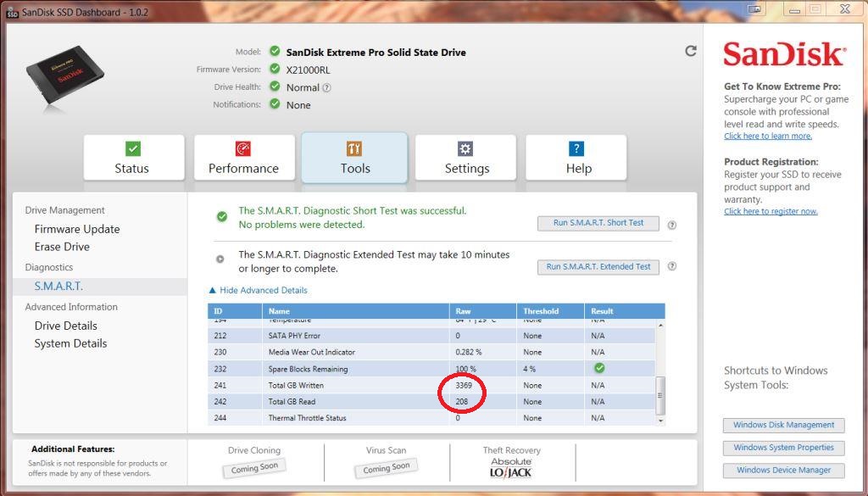The width and height of the screenshot is (868, 496).
Task: Click the Spare Blocks Remaining green checkmark
Action: click(x=599, y=368)
